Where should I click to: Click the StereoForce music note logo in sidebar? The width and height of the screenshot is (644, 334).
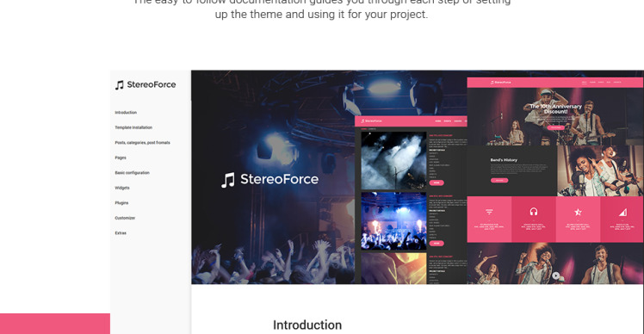click(x=119, y=85)
